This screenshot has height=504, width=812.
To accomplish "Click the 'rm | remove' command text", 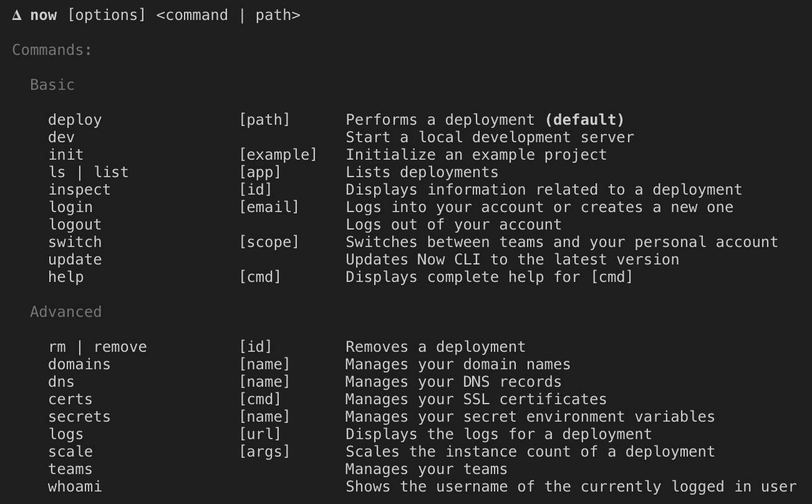I will click(x=97, y=347).
